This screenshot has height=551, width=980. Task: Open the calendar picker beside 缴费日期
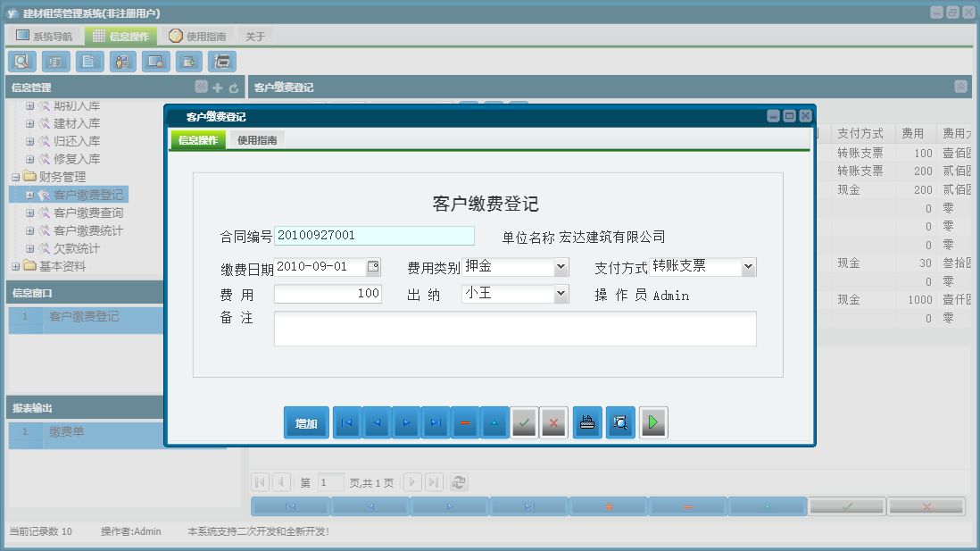pos(373,267)
